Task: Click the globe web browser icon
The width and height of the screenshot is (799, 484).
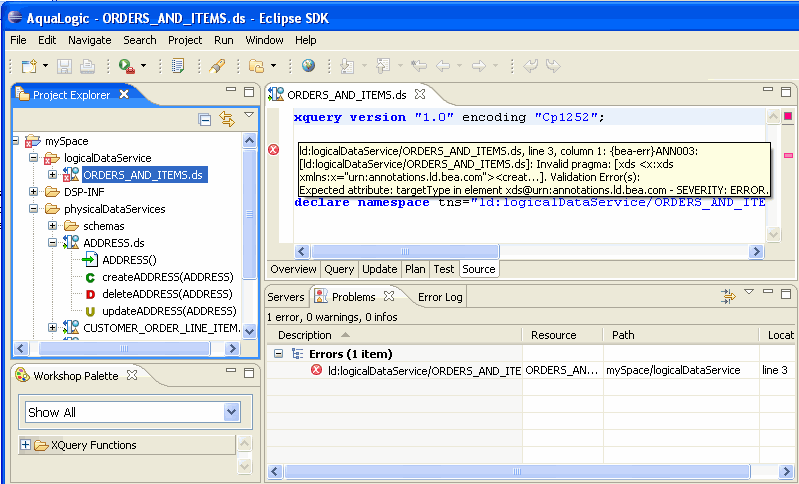Action: point(308,65)
